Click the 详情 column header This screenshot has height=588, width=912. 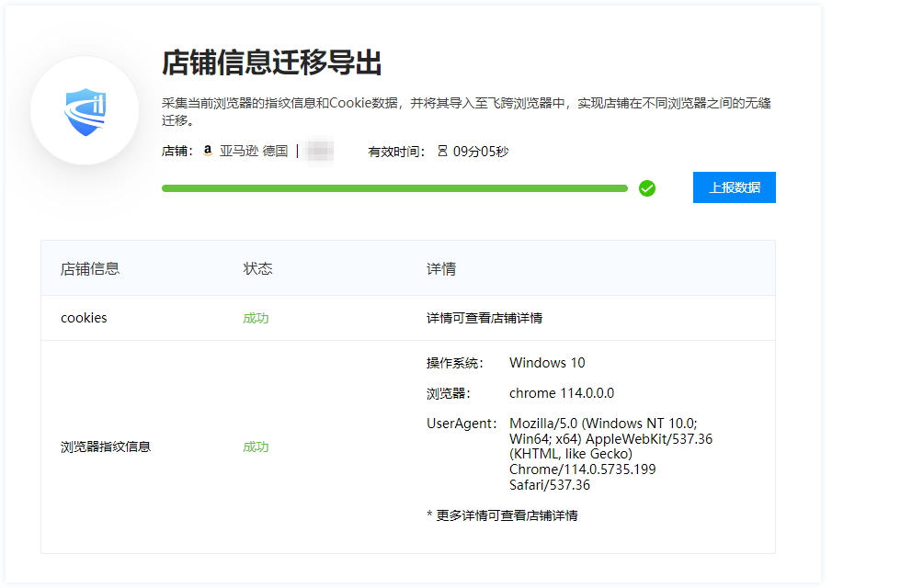click(x=441, y=269)
